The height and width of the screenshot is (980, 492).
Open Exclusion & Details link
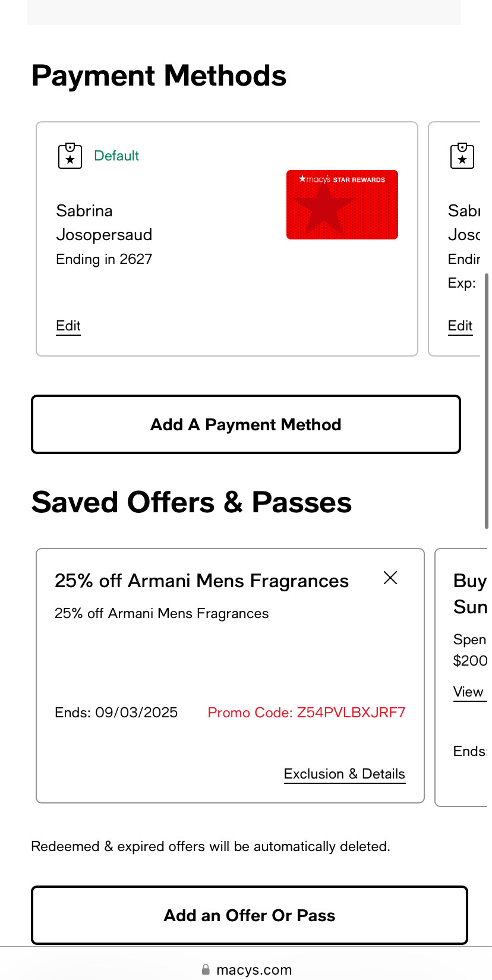(345, 774)
